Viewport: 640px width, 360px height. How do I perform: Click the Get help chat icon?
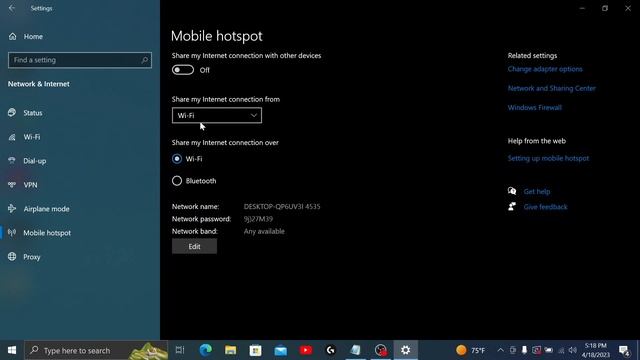pos(512,191)
